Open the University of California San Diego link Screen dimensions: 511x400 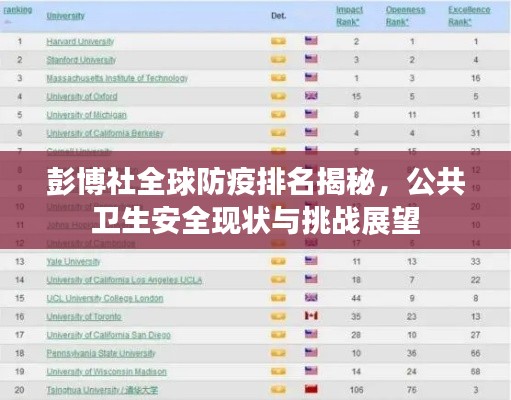pos(108,335)
